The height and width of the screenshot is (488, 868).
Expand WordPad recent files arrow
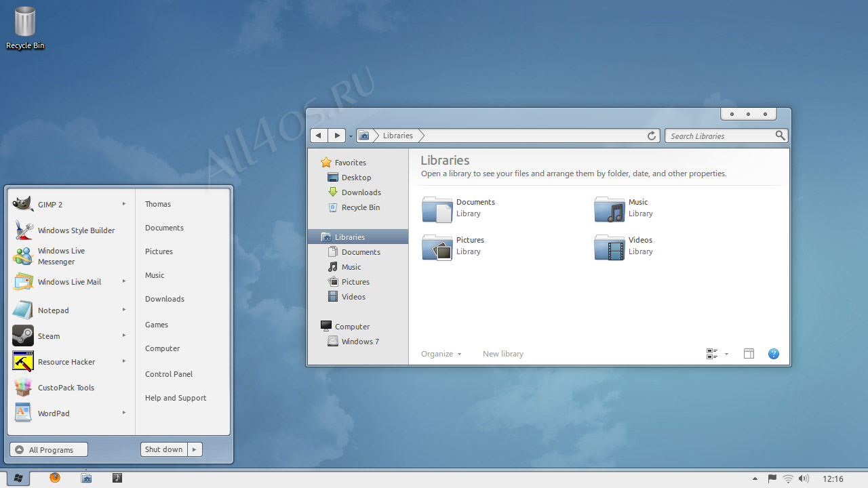coord(124,413)
